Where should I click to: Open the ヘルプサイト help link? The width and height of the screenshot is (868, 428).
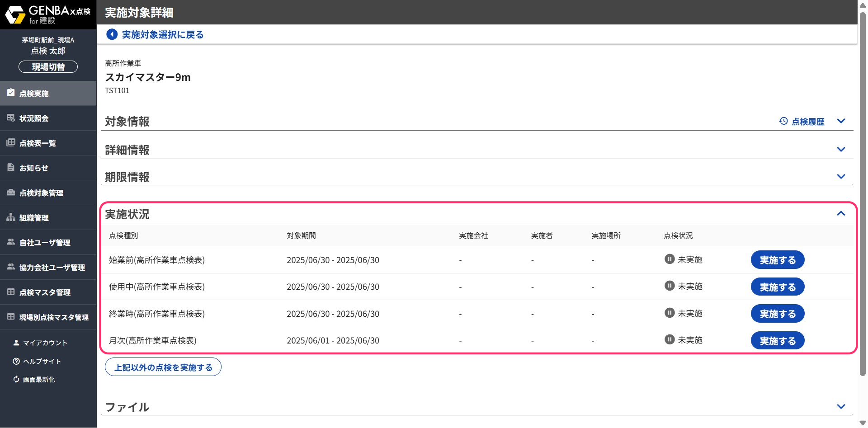42,362
